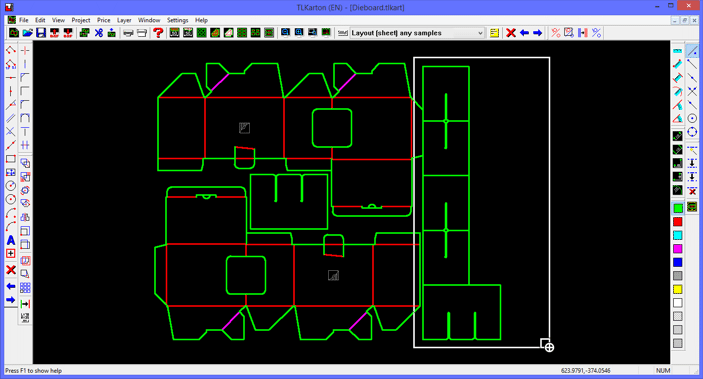Viewport: 703px width, 379px height.
Task: Select the yellow color swatch
Action: pyautogui.click(x=677, y=289)
